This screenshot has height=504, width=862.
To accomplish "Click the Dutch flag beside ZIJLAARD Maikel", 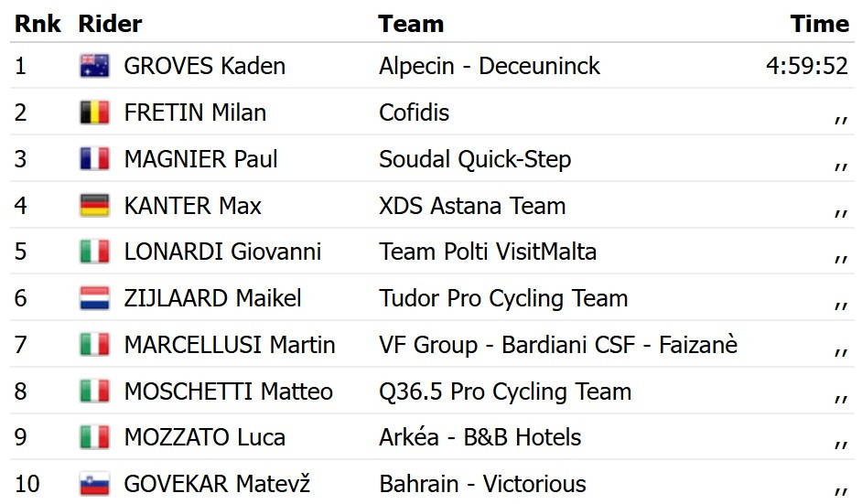I will tap(94, 299).
